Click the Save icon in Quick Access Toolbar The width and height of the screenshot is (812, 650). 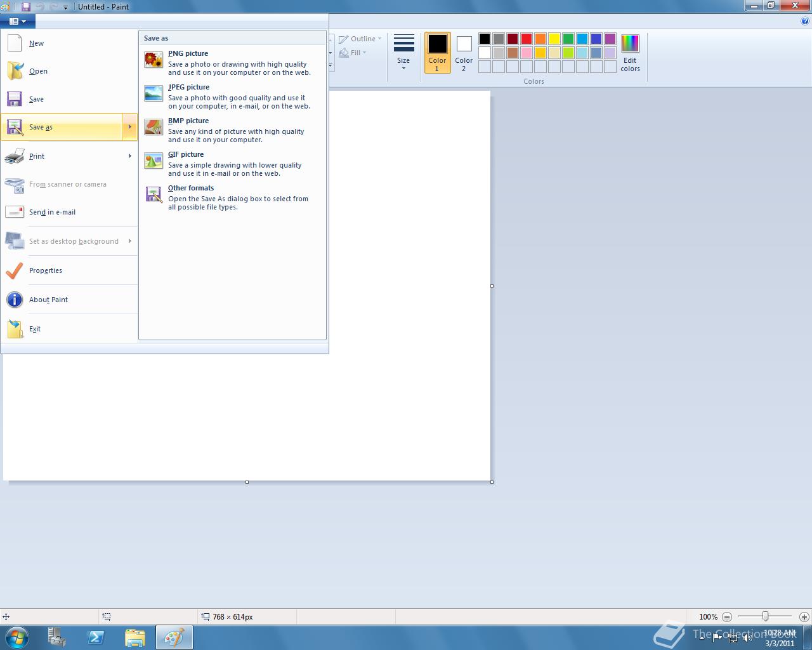click(26, 6)
